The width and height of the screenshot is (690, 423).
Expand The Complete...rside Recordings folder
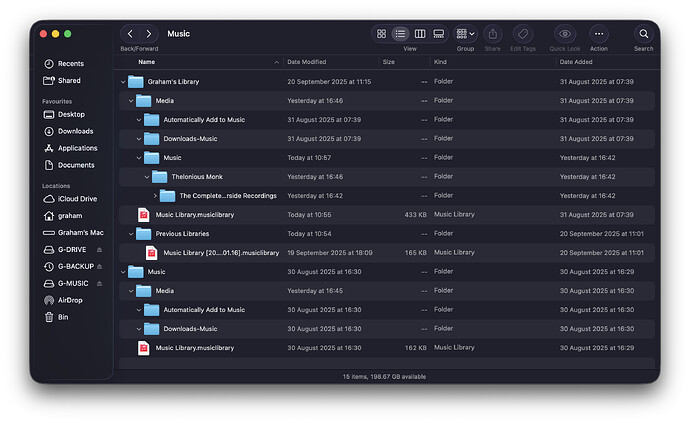pyautogui.click(x=155, y=196)
